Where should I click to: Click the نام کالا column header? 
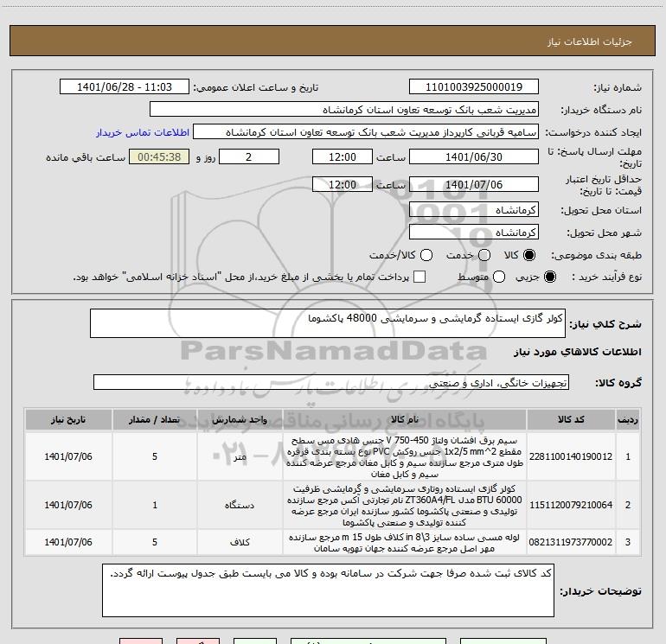(x=405, y=419)
